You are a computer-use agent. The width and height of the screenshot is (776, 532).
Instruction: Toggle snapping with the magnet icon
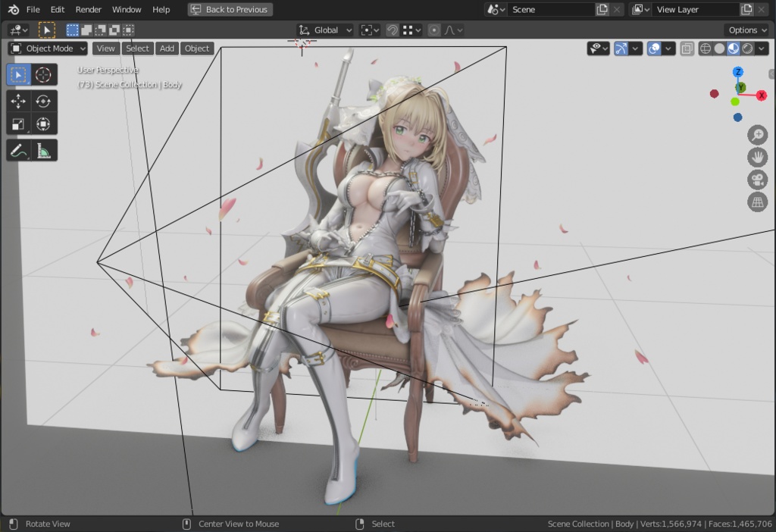coord(393,30)
